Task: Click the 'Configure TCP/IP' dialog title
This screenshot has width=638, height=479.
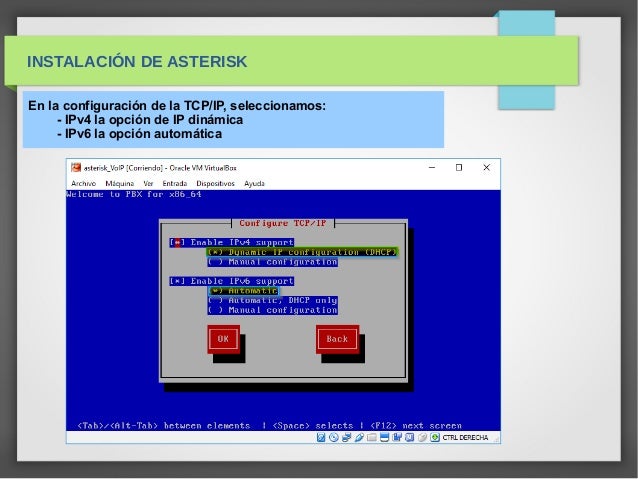Action: 283,223
